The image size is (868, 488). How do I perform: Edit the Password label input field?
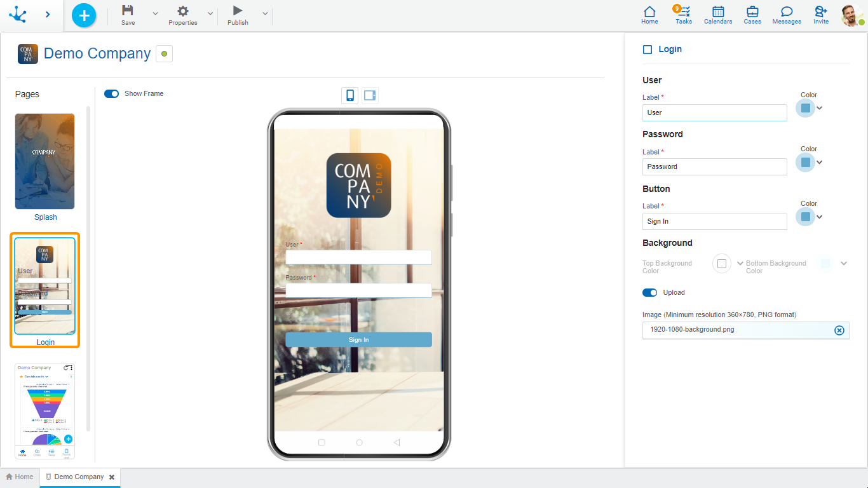click(x=715, y=166)
